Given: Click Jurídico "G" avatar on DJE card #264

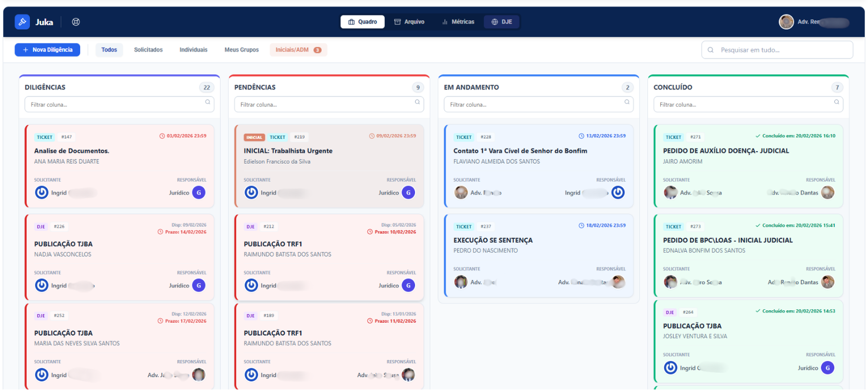Looking at the screenshot, I should [x=827, y=368].
